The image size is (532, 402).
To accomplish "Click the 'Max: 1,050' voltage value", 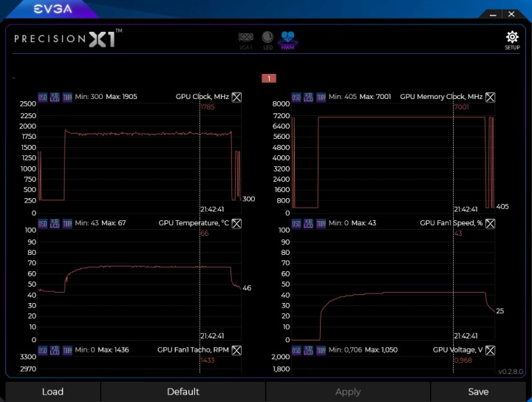I will tap(382, 350).
